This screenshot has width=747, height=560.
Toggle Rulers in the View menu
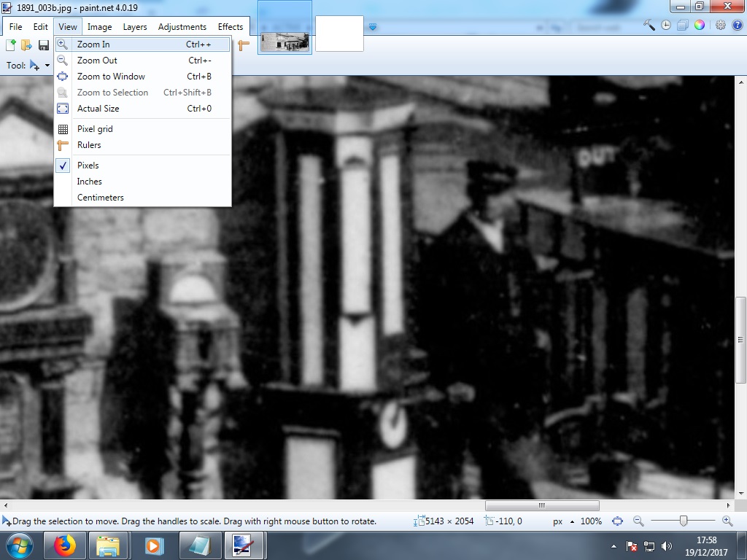click(88, 145)
